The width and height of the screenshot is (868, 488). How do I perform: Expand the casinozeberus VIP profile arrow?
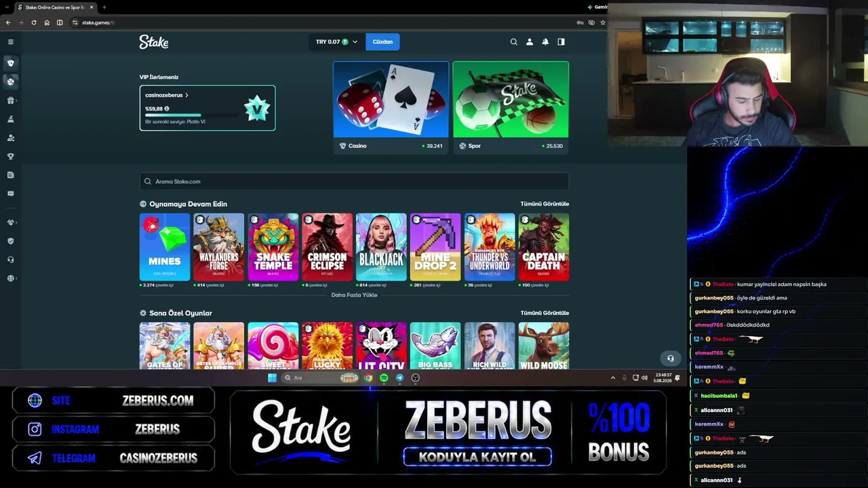(186, 96)
